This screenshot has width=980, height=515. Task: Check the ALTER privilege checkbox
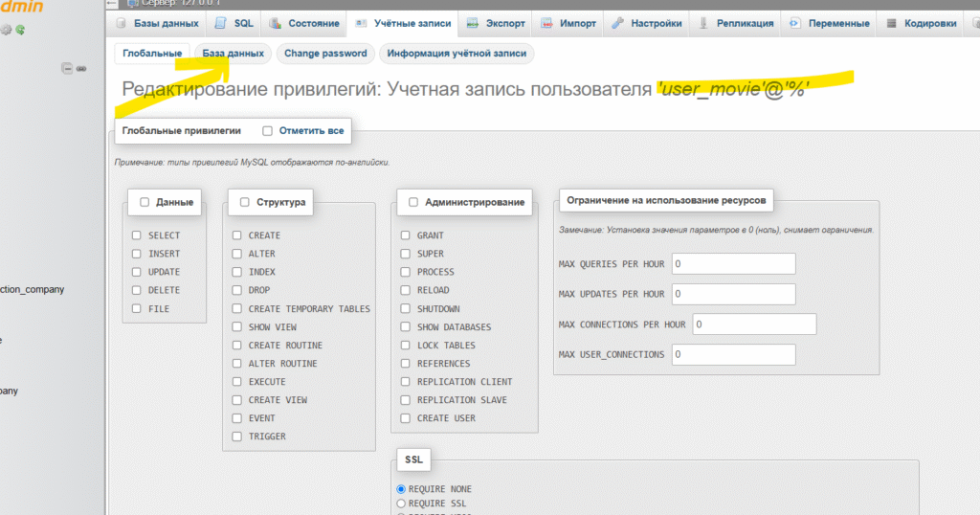[237, 253]
